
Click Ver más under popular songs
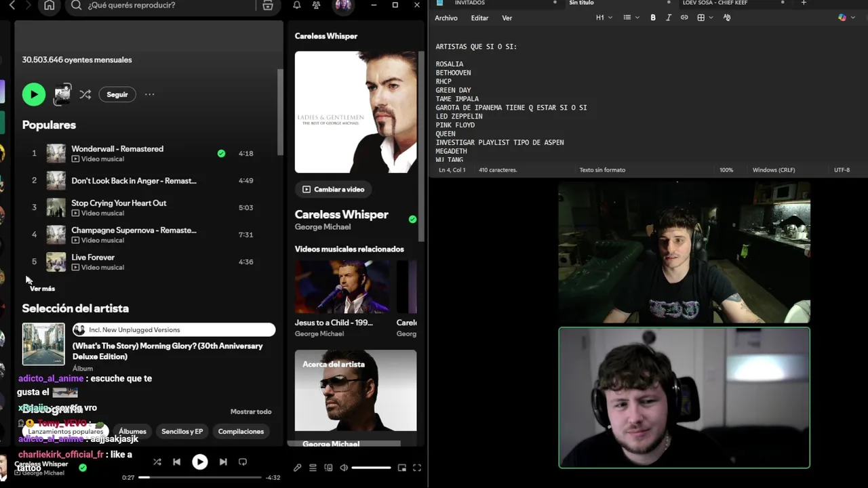[x=42, y=289]
